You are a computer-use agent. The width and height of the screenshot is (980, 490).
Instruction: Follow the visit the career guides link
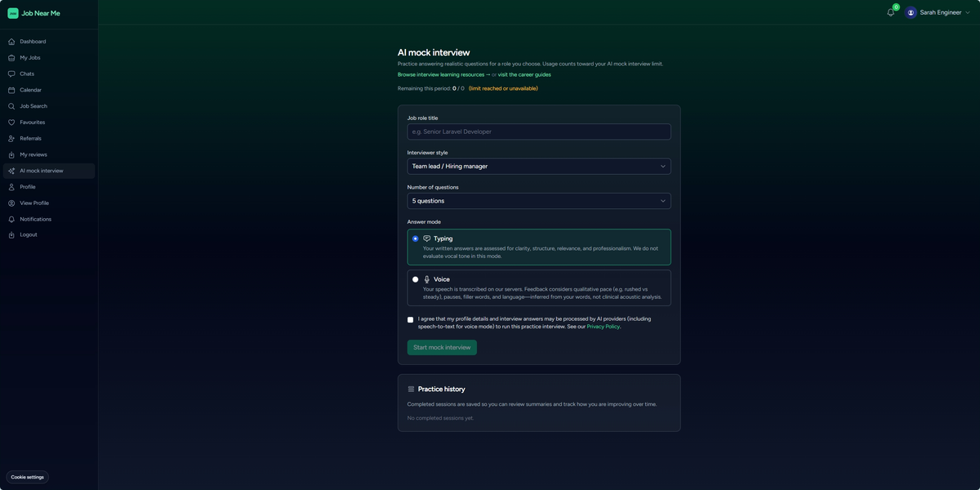tap(524, 74)
